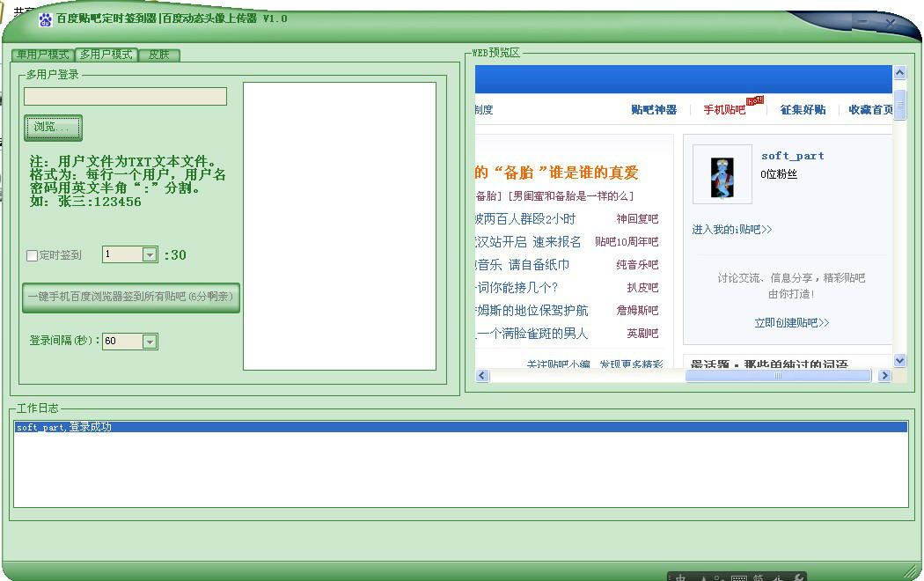Click the post ending 地位保驾护航
The height and width of the screenshot is (581, 924).
pyautogui.click(x=532, y=311)
